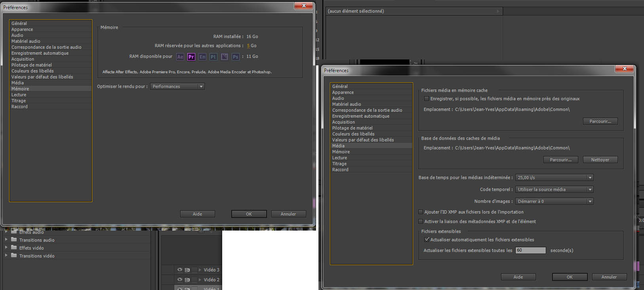The image size is (644, 290).
Task: Select Audio in the right preferences list
Action: 338,98
